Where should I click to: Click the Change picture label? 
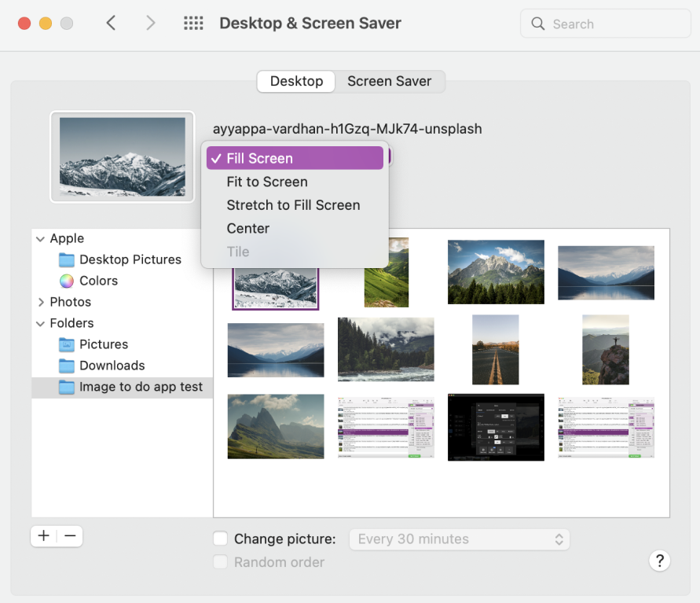[285, 539]
